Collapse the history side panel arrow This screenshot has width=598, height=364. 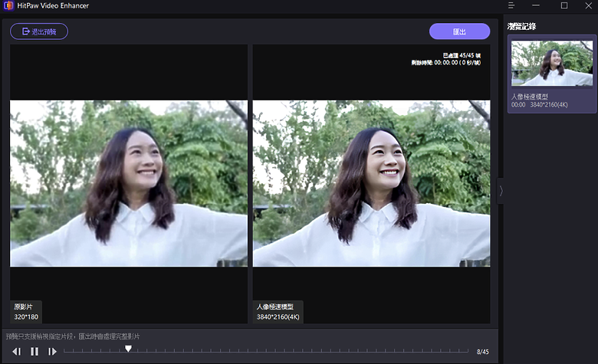[x=501, y=191]
